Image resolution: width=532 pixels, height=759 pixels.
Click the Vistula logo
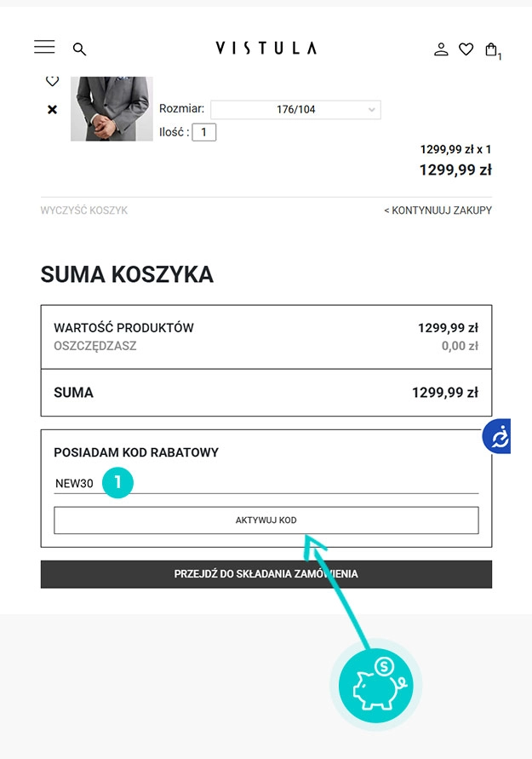266,49
